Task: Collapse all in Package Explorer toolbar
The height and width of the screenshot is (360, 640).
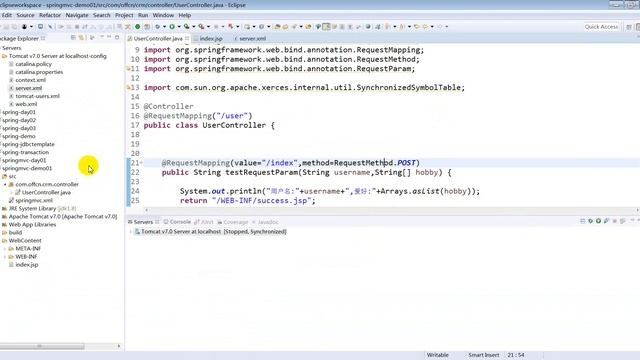Action: click(73, 38)
